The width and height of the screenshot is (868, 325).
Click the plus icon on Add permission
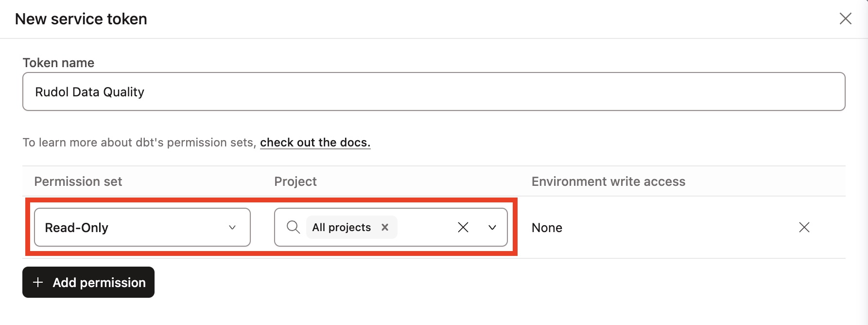pos(37,282)
